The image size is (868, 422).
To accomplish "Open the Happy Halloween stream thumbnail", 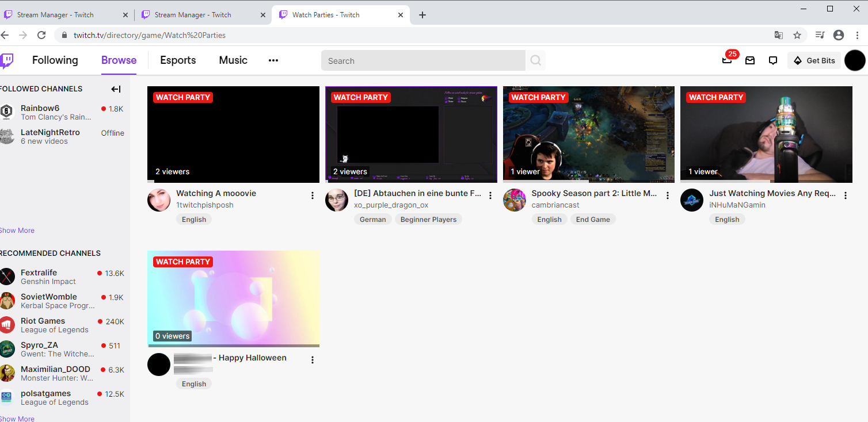I will pos(233,298).
